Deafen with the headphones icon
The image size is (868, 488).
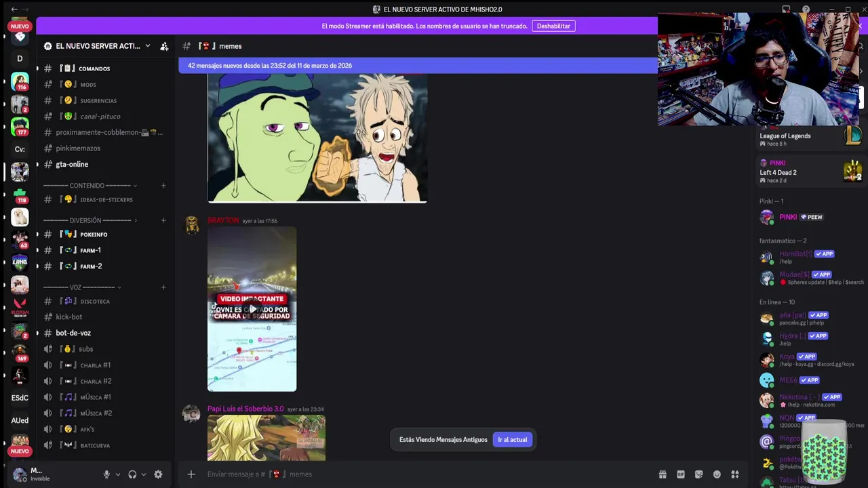132,474
